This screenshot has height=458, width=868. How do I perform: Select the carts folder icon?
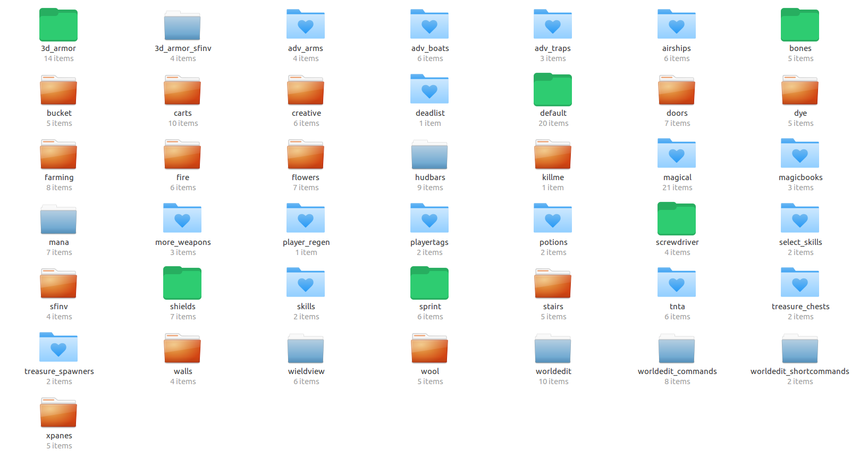[x=182, y=90]
